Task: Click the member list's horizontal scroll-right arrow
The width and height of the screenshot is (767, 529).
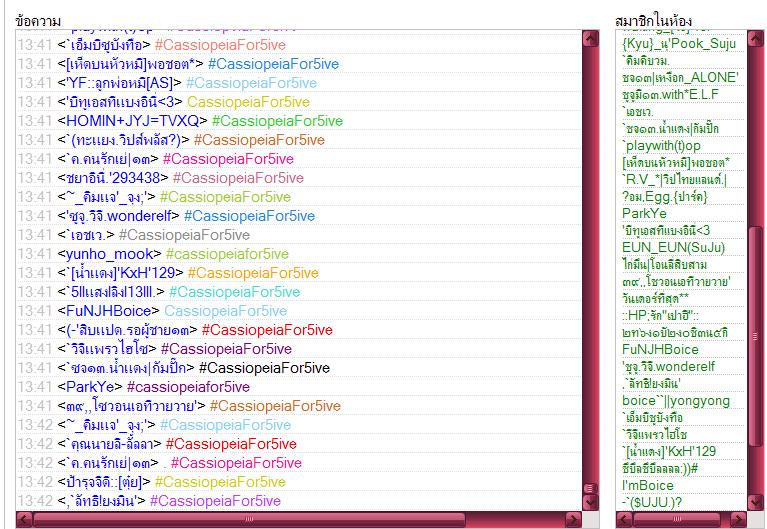Action: 738,520
